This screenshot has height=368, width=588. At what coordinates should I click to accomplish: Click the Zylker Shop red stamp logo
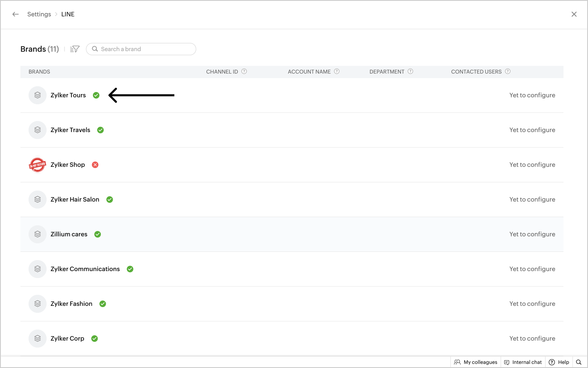(x=38, y=165)
